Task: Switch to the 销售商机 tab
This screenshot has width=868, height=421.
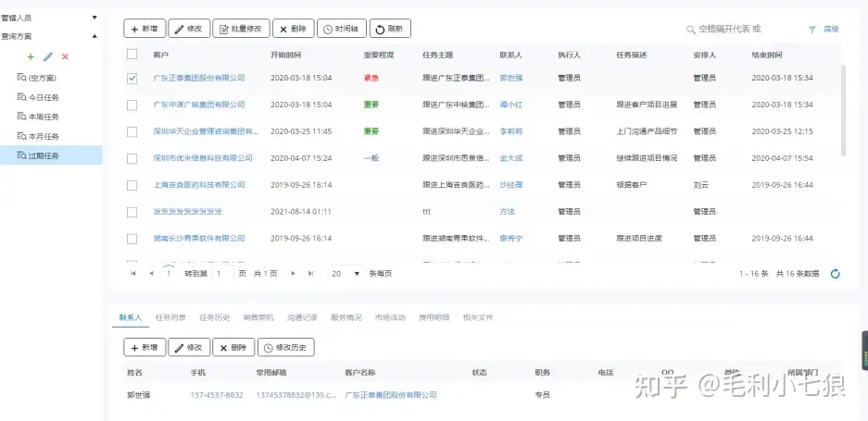Action: point(258,317)
